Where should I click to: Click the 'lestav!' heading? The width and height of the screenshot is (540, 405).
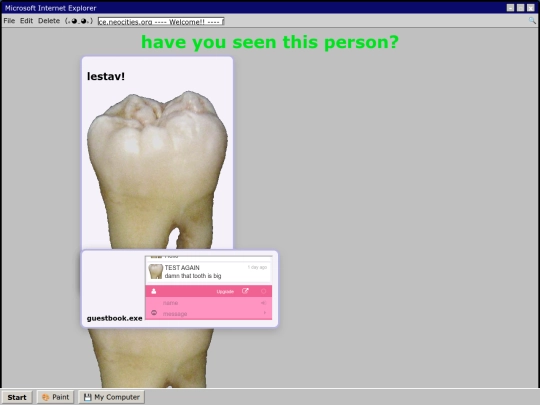106,76
